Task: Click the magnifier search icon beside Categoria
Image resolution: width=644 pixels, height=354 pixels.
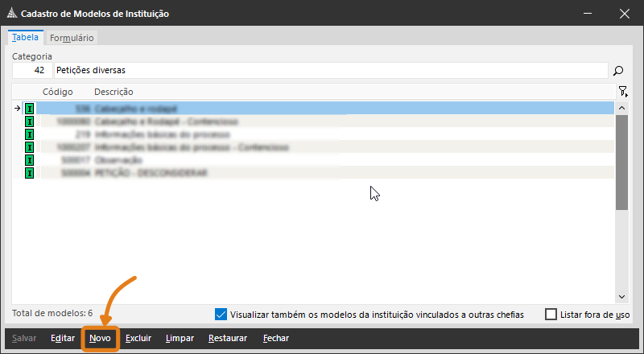Action: click(x=619, y=71)
